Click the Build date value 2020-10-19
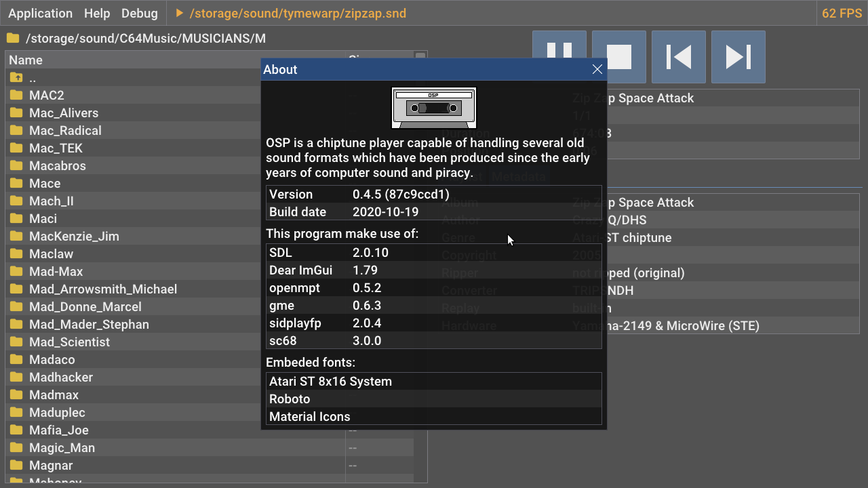This screenshot has width=868, height=488. (385, 212)
